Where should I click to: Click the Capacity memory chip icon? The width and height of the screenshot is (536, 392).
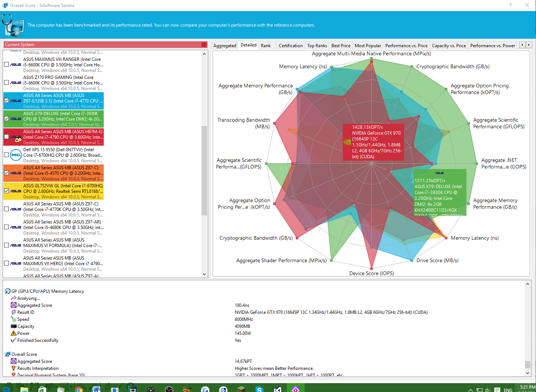(14, 326)
